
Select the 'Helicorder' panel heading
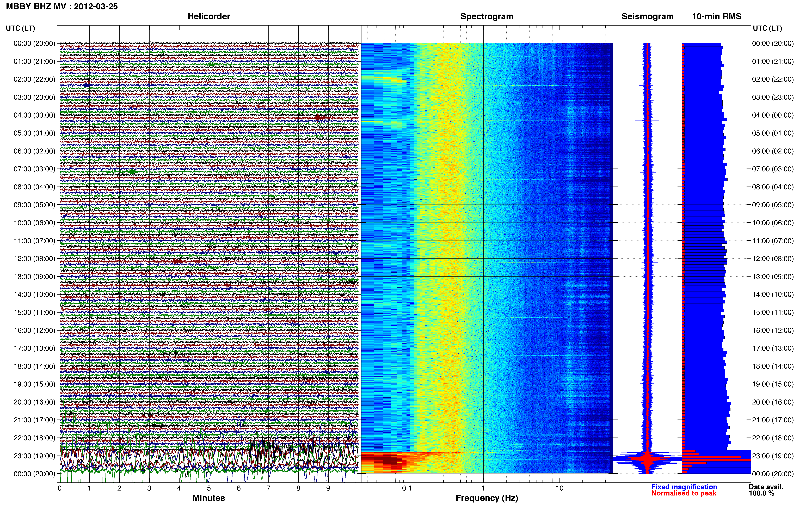(x=209, y=16)
